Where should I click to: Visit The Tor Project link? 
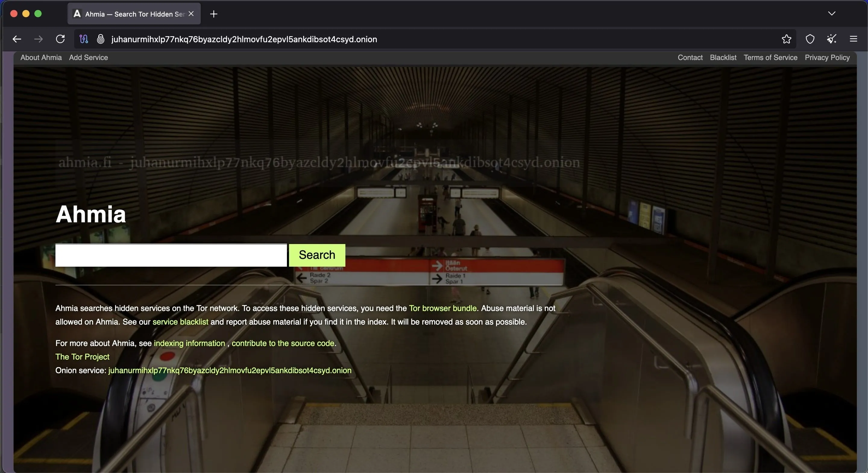(83, 357)
